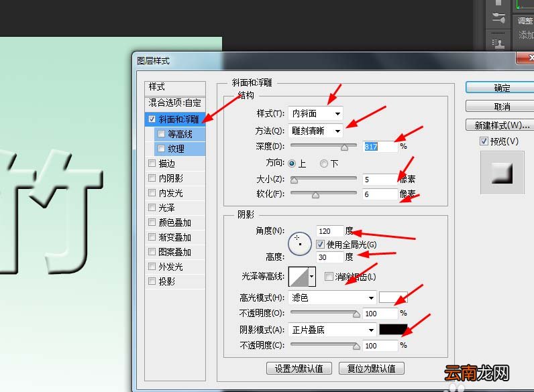This screenshot has width=534, height=392.
Task: Click the 软化 value field showing 6
Action: (x=380, y=194)
